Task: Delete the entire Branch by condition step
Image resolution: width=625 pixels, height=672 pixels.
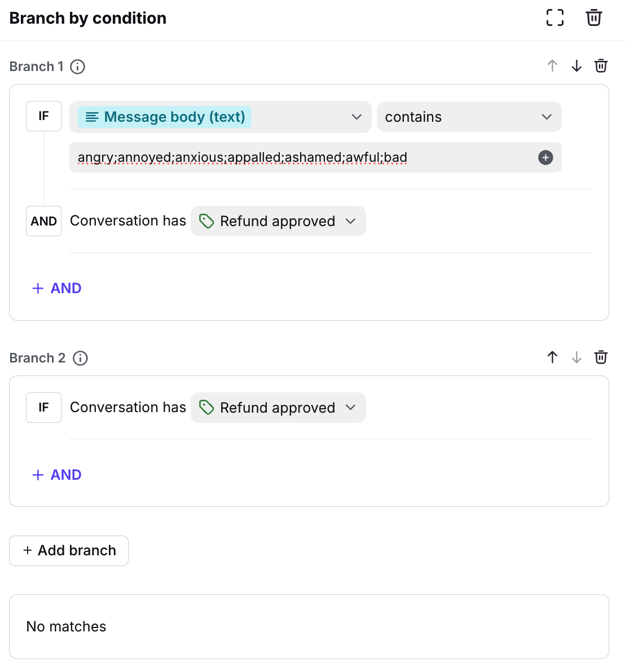Action: [593, 18]
